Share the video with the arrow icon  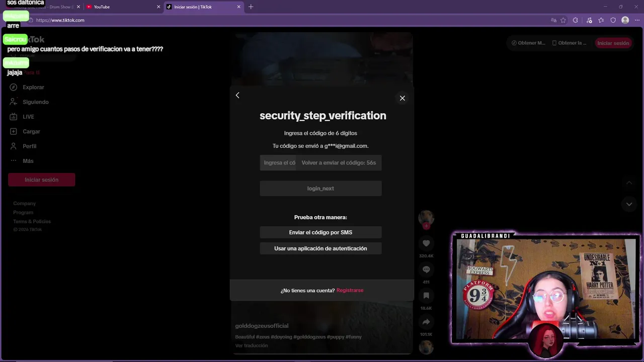pos(426,322)
